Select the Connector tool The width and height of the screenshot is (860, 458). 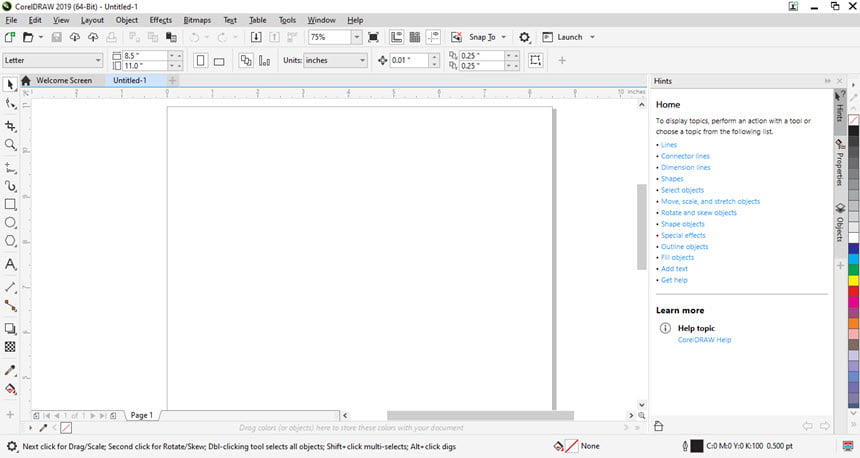click(x=10, y=306)
